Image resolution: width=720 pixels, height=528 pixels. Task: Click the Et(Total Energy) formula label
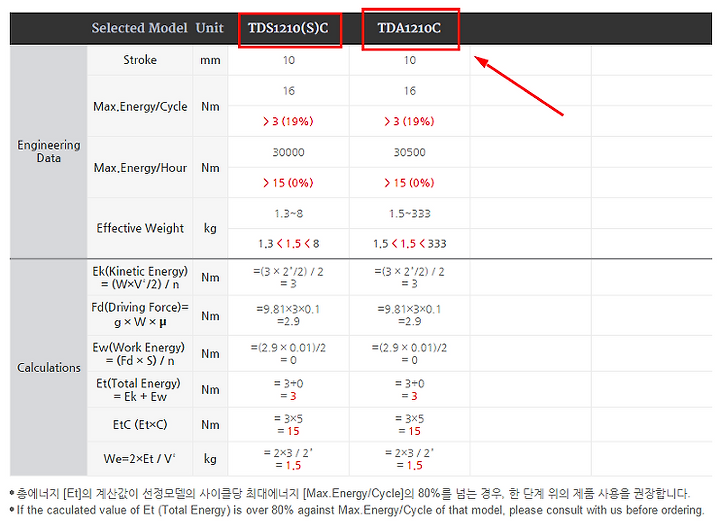point(139,390)
